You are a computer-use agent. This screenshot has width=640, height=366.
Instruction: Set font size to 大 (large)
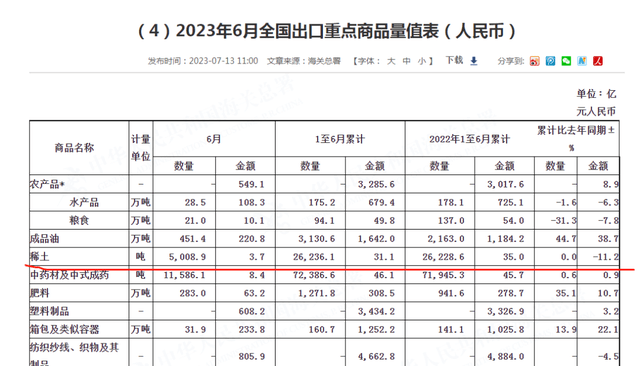391,61
